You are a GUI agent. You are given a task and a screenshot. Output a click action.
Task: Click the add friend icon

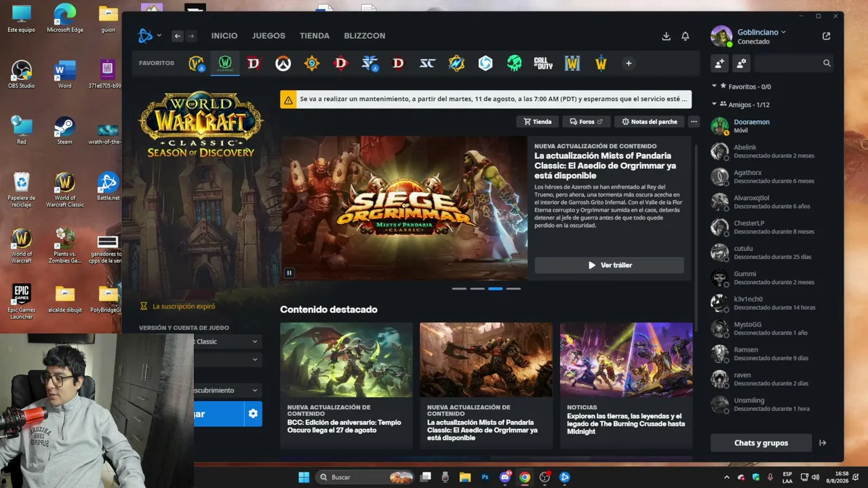(719, 63)
